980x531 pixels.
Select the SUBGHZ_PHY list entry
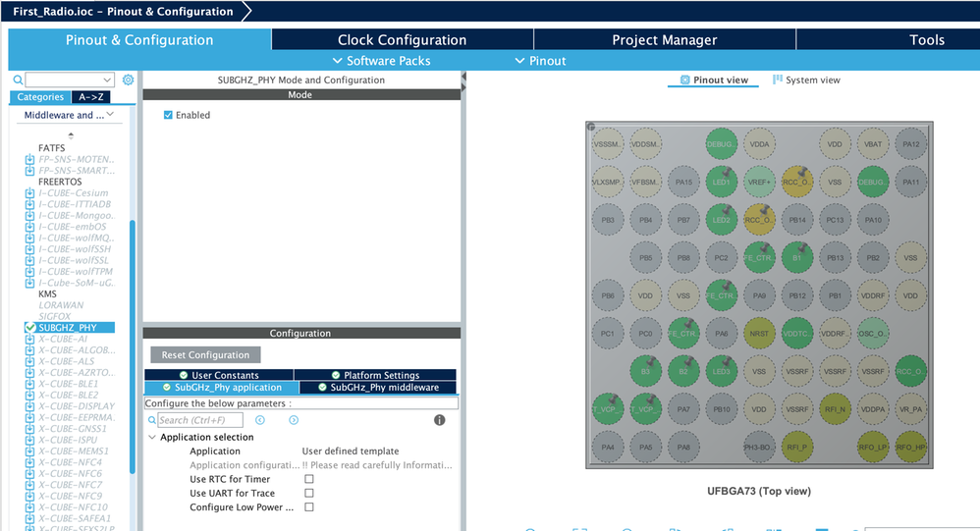point(70,328)
